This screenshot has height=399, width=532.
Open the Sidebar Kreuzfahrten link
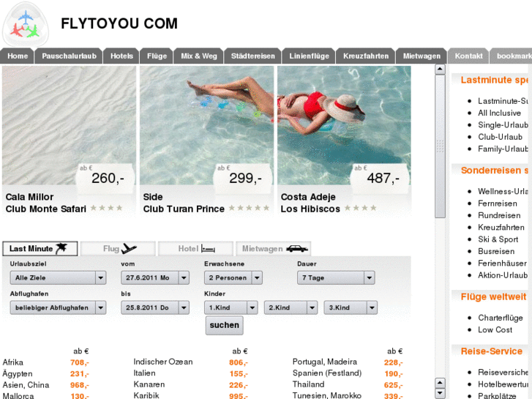pyautogui.click(x=501, y=227)
